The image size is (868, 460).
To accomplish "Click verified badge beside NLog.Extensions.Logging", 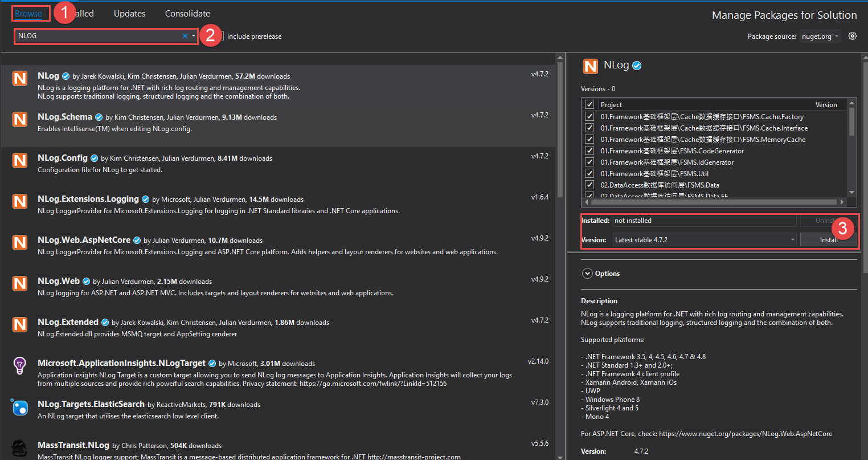I will click(145, 200).
